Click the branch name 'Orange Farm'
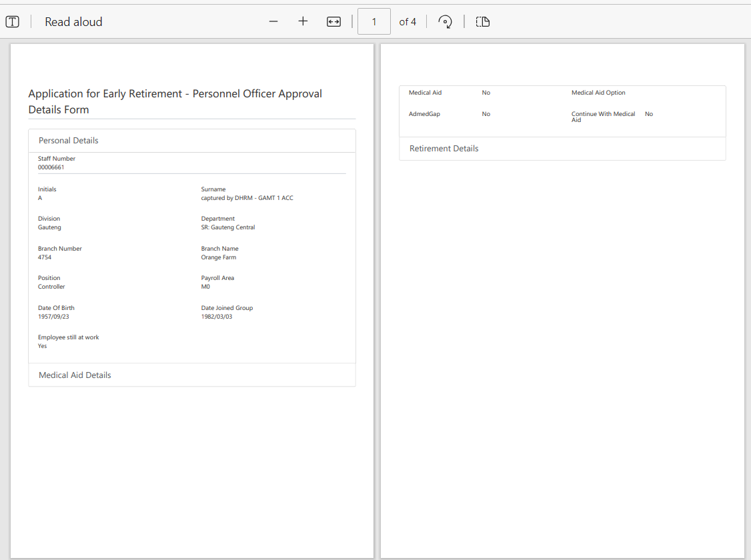 pos(219,257)
